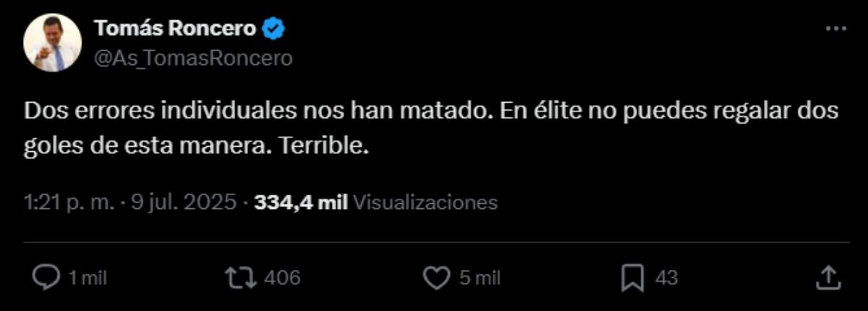868x311 pixels.
Task: Click the 43 bookmarks count
Action: tap(666, 278)
